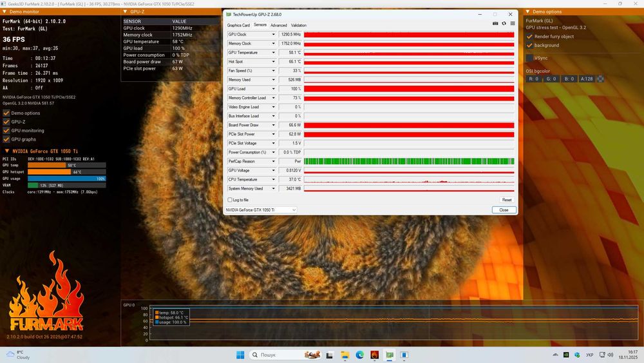This screenshot has height=363, width=644.
Task: Switch to GPU-Z from its taskbar icon
Action: [390, 355]
